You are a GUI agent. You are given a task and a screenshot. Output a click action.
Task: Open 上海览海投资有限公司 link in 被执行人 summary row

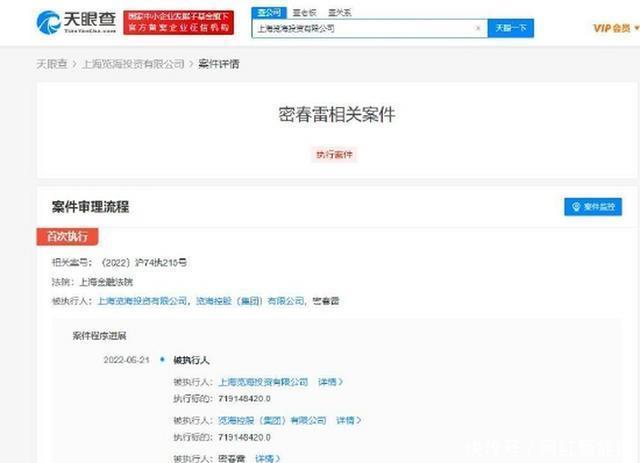[x=143, y=300]
